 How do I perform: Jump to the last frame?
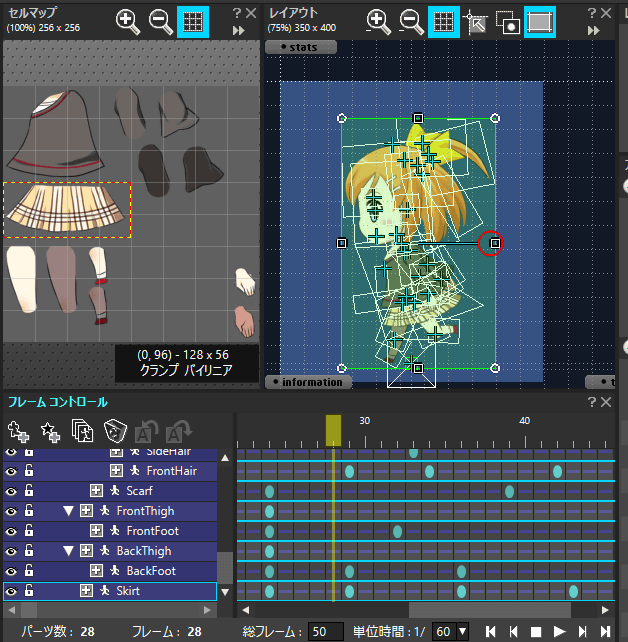pos(605,631)
